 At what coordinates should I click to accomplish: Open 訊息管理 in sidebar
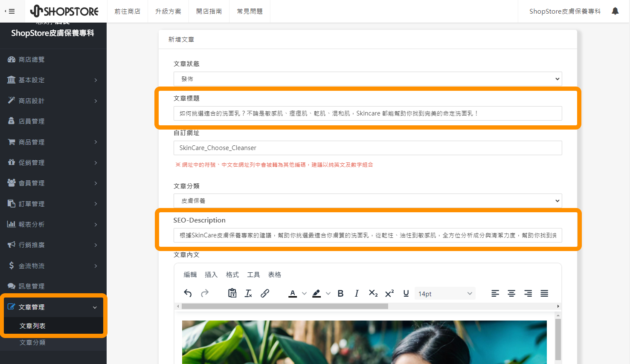coord(53,286)
